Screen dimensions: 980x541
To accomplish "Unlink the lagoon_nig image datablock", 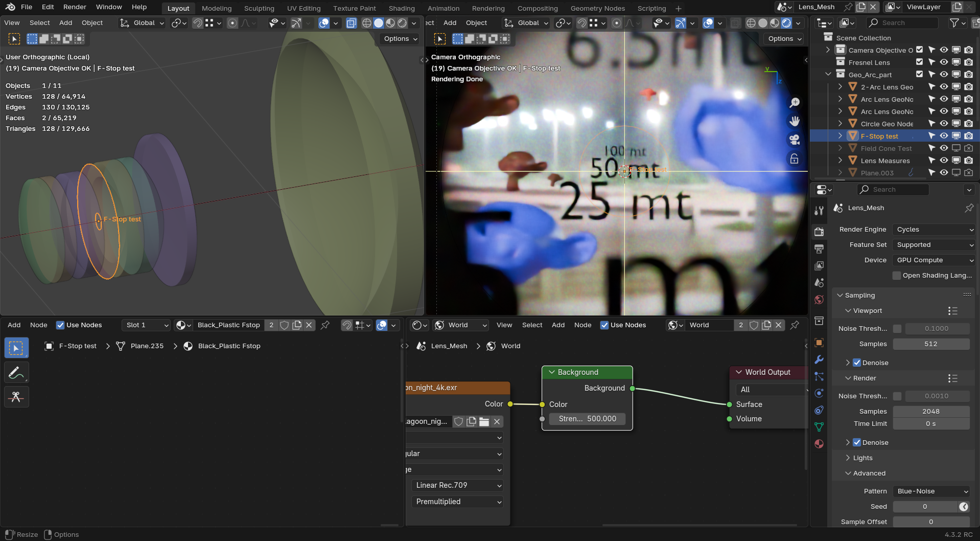I will click(x=497, y=421).
